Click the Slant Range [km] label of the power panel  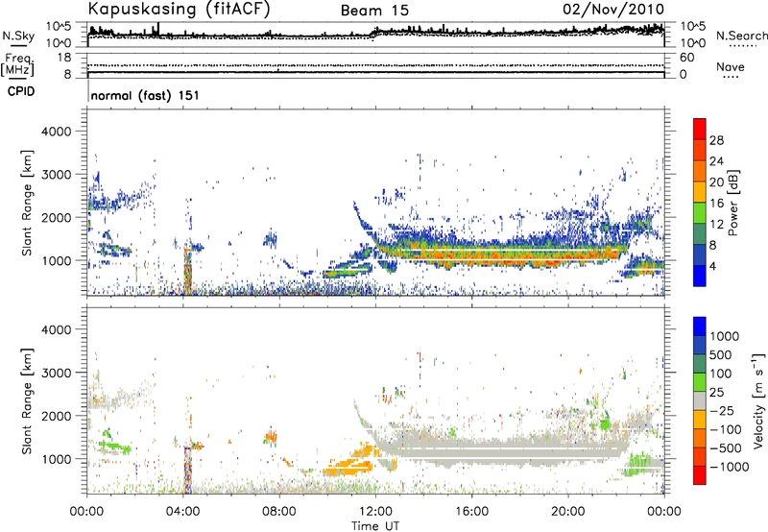27,203
